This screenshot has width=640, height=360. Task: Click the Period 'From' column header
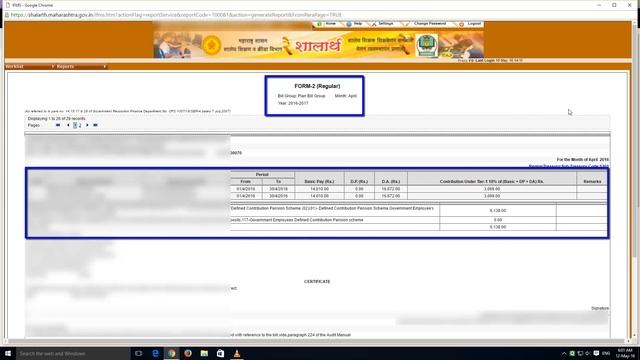[x=246, y=182]
